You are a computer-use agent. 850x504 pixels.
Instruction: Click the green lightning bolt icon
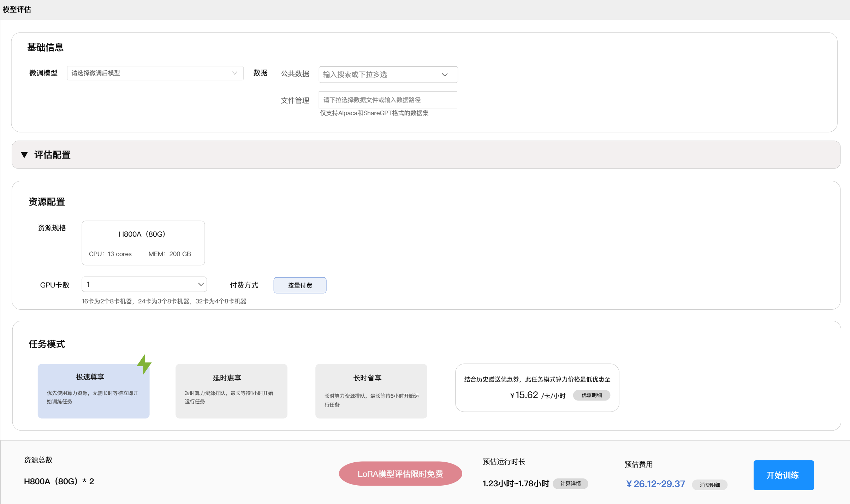coord(144,364)
